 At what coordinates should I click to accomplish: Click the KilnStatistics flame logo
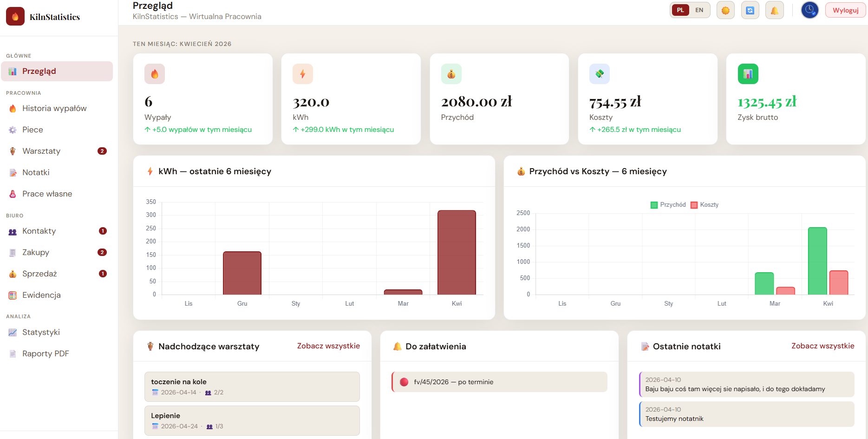point(15,17)
